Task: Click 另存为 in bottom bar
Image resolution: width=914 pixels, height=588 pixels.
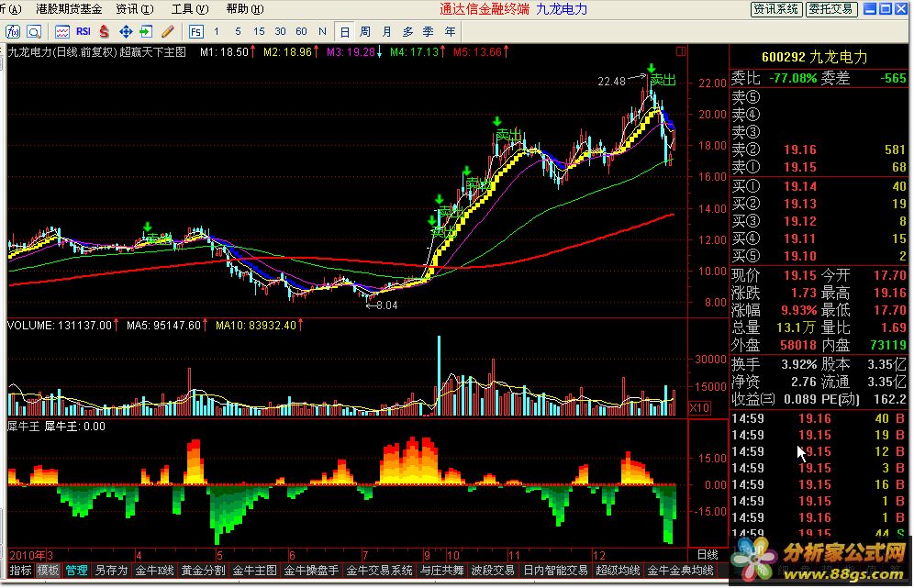Action: (111, 571)
